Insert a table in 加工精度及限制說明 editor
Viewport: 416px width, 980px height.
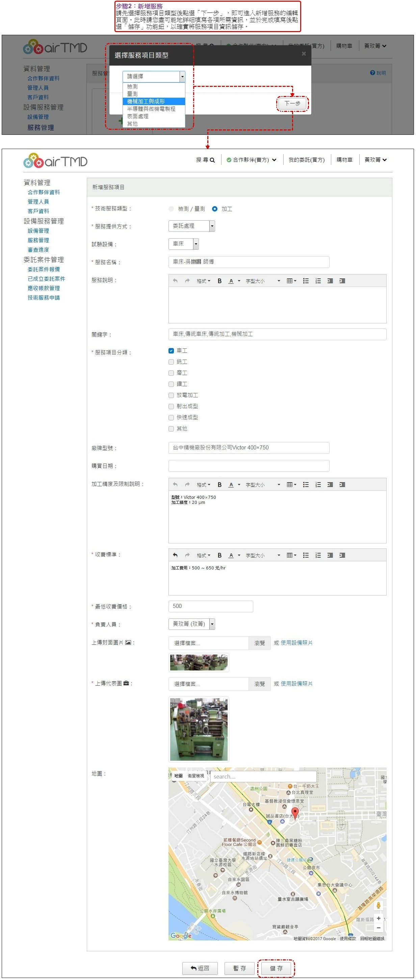pyautogui.click(x=291, y=484)
